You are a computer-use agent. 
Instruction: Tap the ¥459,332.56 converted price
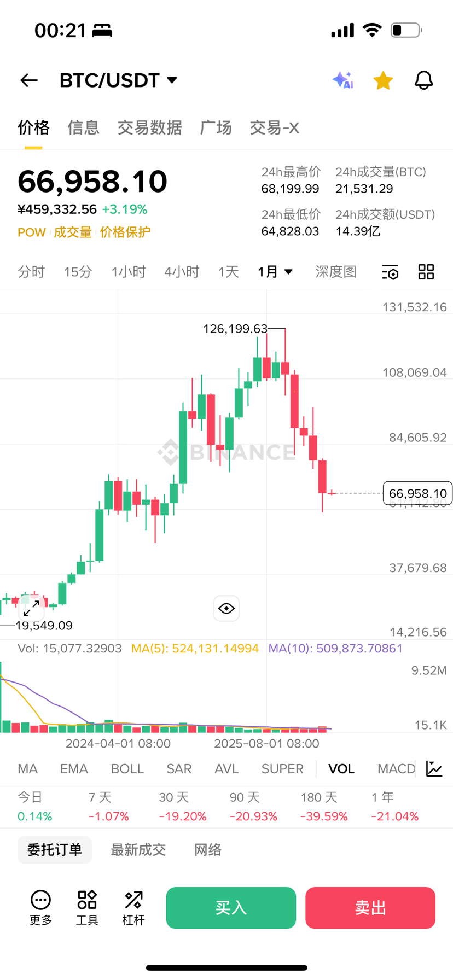pos(57,209)
